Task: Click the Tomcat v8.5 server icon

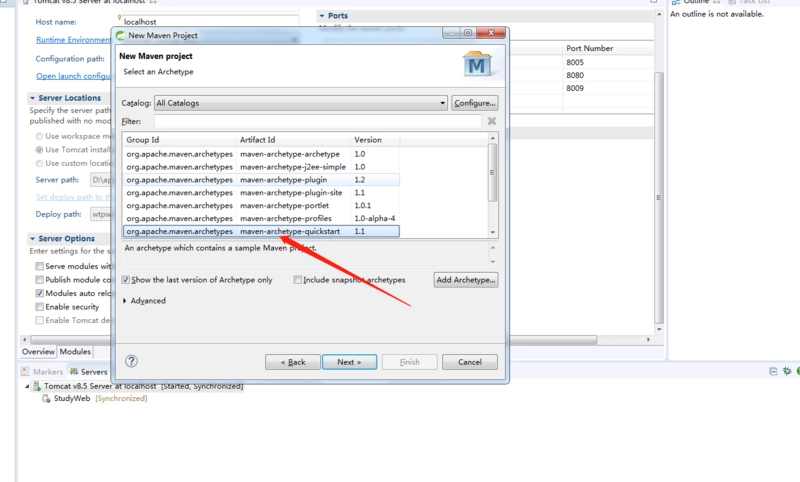Action: click(x=37, y=386)
